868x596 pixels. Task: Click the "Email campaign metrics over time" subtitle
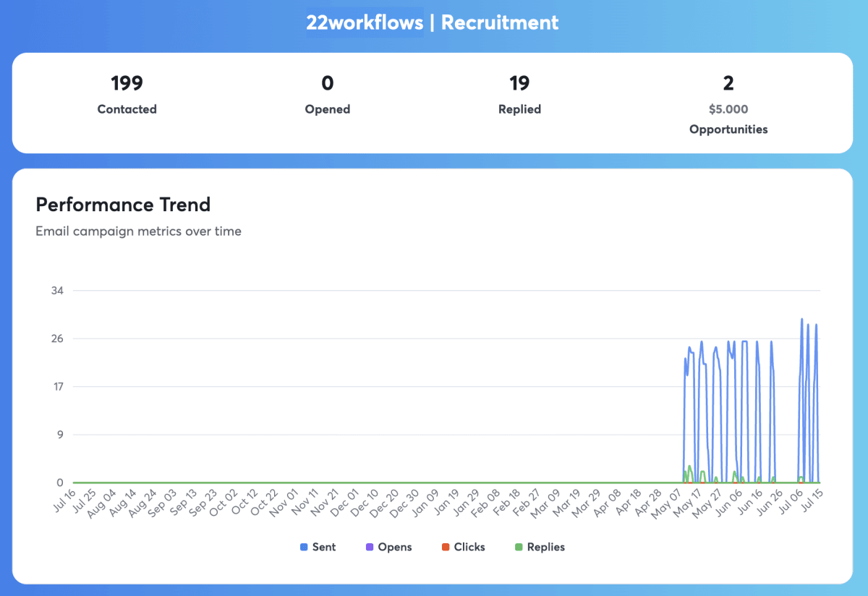139,231
